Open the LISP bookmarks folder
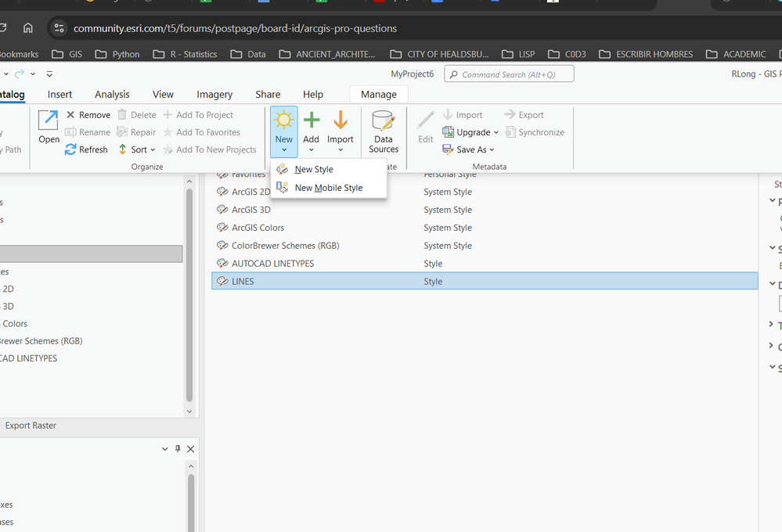Screen dimensions: 782x532 pyautogui.click(x=519, y=54)
